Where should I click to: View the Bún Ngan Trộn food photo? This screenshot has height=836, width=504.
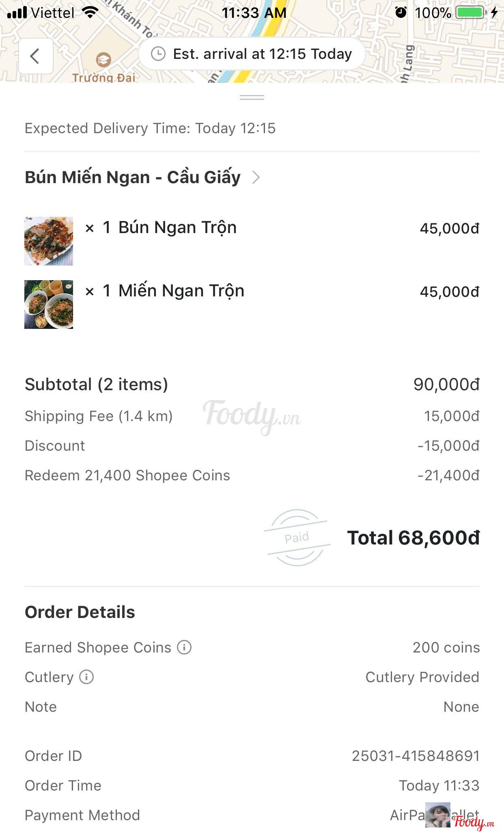point(49,241)
